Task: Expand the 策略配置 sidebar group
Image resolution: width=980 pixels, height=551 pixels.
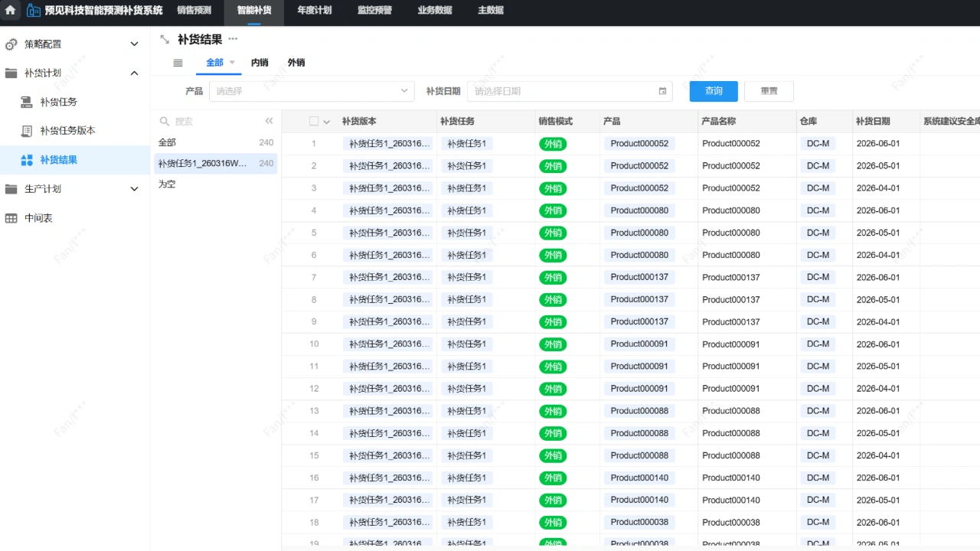Action: click(134, 44)
